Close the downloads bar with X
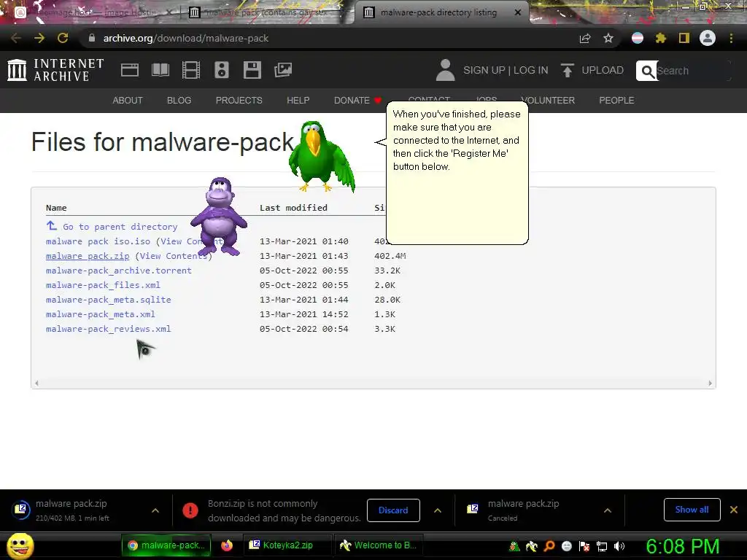Screen dimensions: 747x560 coord(734,510)
